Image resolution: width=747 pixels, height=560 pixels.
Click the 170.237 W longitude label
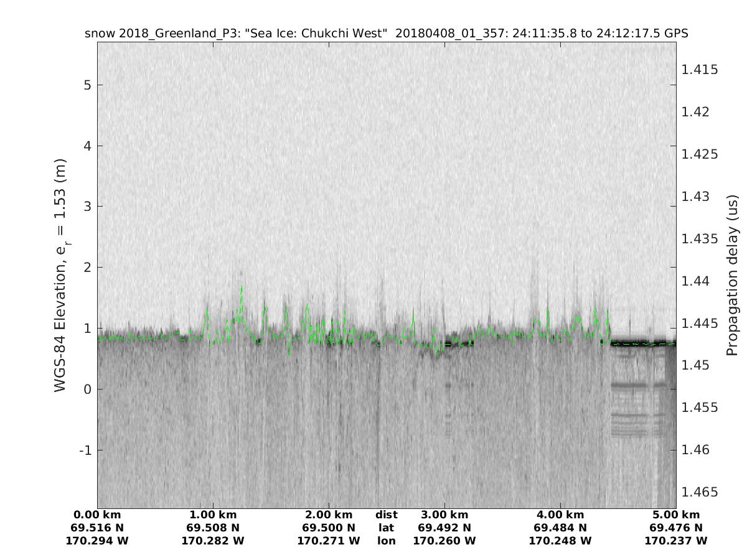point(676,541)
